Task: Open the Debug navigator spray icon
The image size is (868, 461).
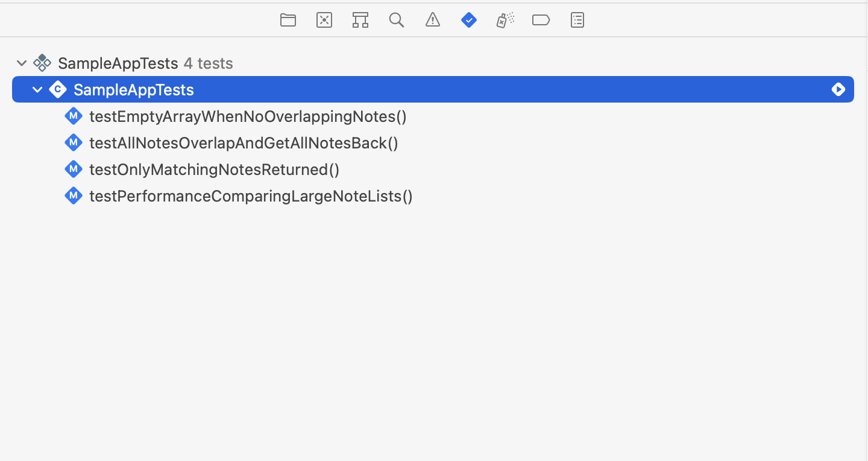Action: point(505,20)
